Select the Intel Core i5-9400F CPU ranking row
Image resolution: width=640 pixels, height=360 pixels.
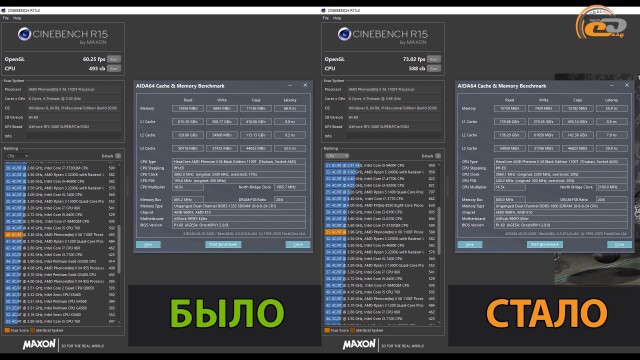[380, 165]
